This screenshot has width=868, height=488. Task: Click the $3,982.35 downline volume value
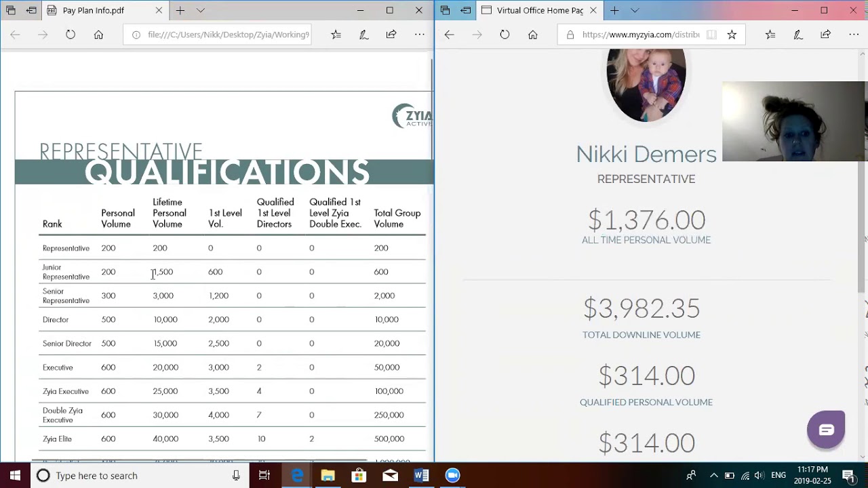pos(642,308)
